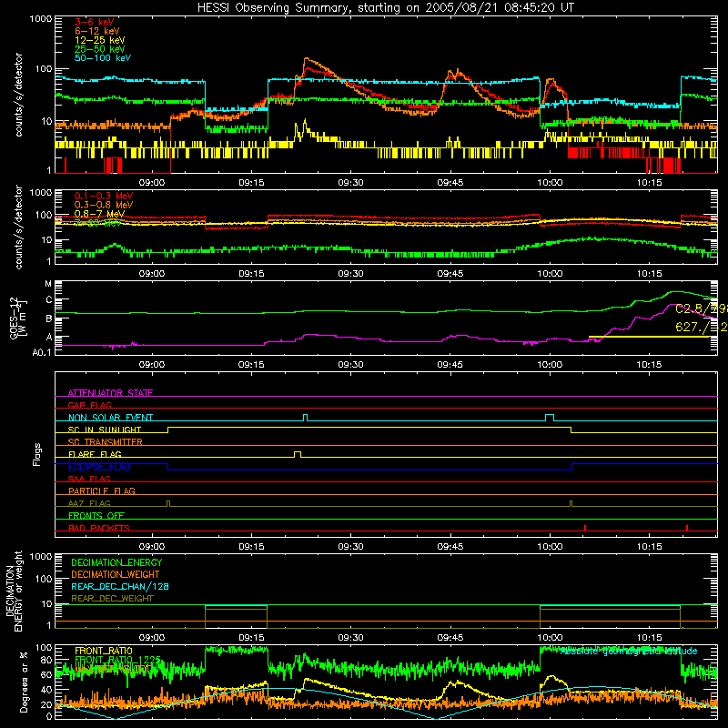Click the NON_SOLAR_EVENT pulse near 09:23
Viewport: 728px width, 728px height.
click(x=305, y=418)
